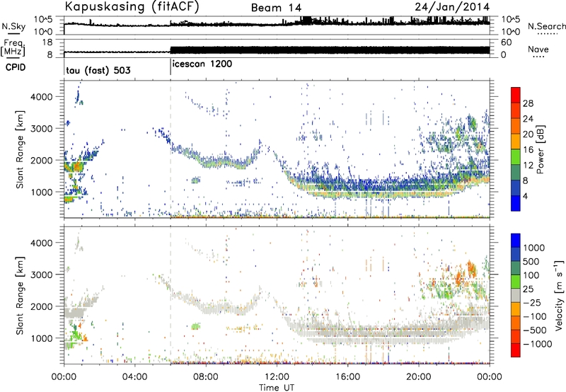This screenshot has width=566, height=392.
Task: Click the 'Nave' legend label
Action: point(538,49)
